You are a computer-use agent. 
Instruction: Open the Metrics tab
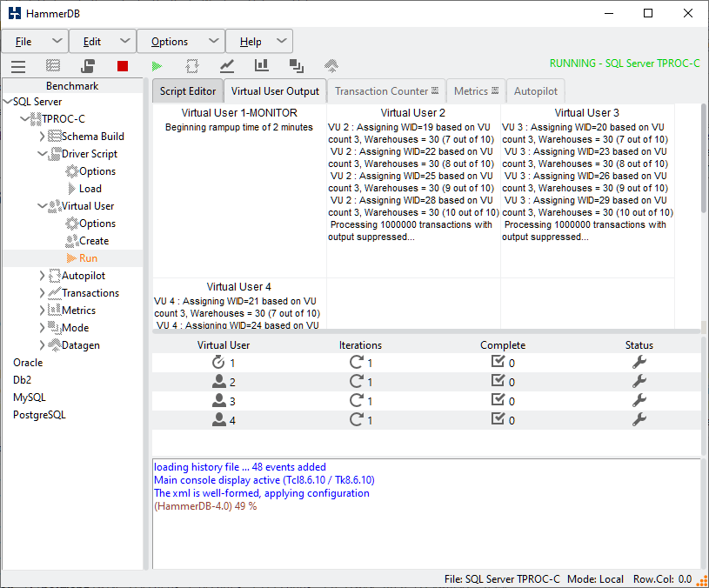point(476,91)
